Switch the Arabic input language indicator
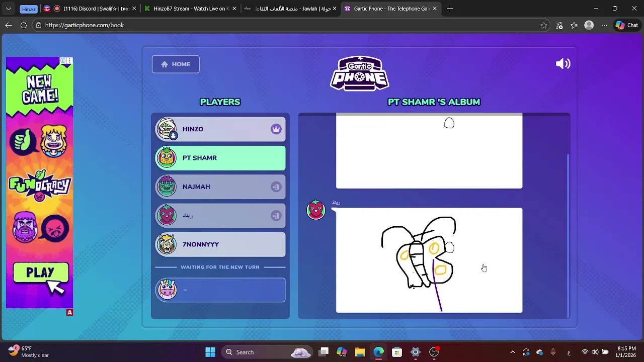 point(569,352)
